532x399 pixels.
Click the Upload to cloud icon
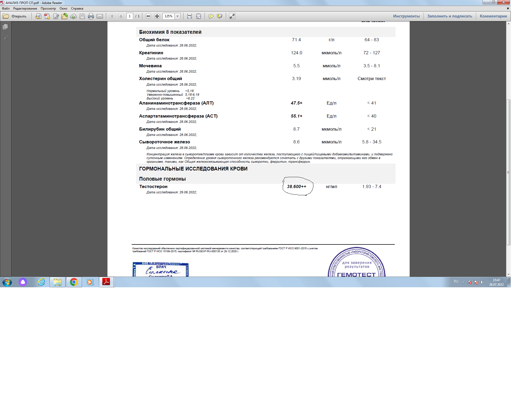(73, 16)
